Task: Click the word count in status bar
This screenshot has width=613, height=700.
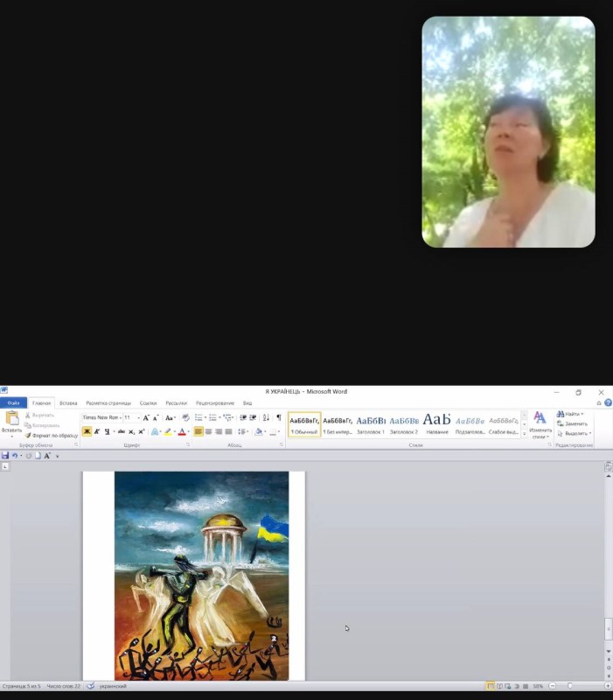Action: [x=63, y=686]
